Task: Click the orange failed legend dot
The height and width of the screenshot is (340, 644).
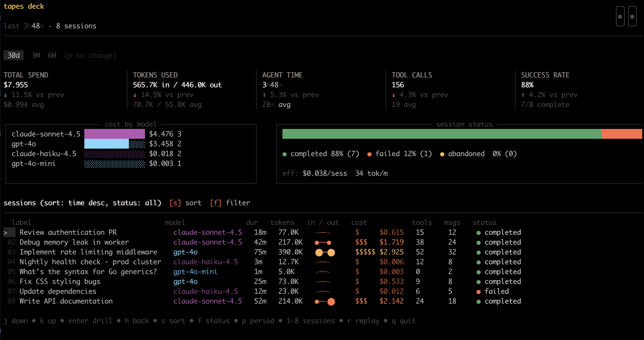Action: (369, 154)
